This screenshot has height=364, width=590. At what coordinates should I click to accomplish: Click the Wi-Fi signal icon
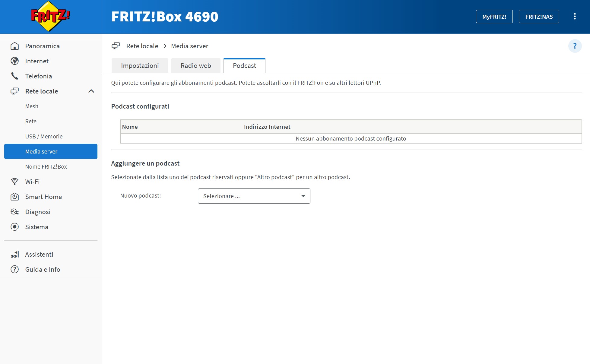point(14,182)
